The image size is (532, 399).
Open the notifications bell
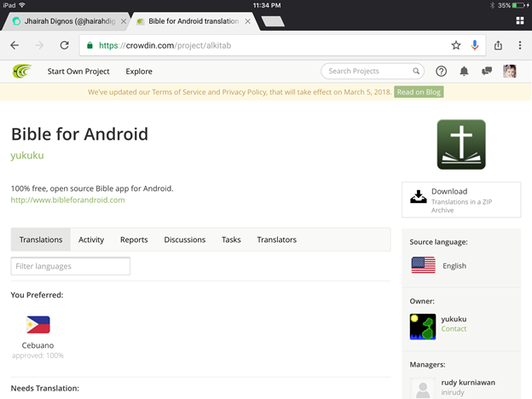click(x=464, y=72)
